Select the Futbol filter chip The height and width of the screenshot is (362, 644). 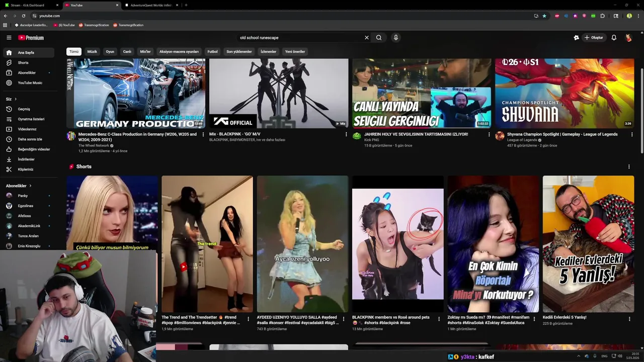point(213,51)
